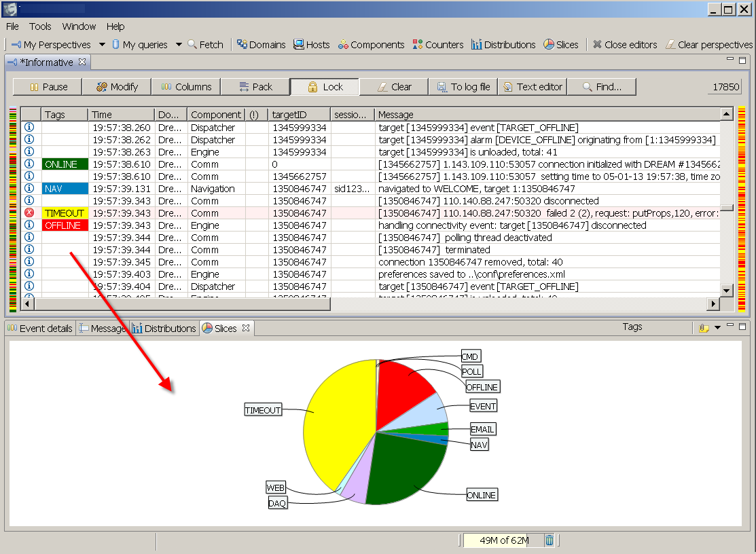Open the Window menu
This screenshot has width=756, height=554.
coord(79,26)
